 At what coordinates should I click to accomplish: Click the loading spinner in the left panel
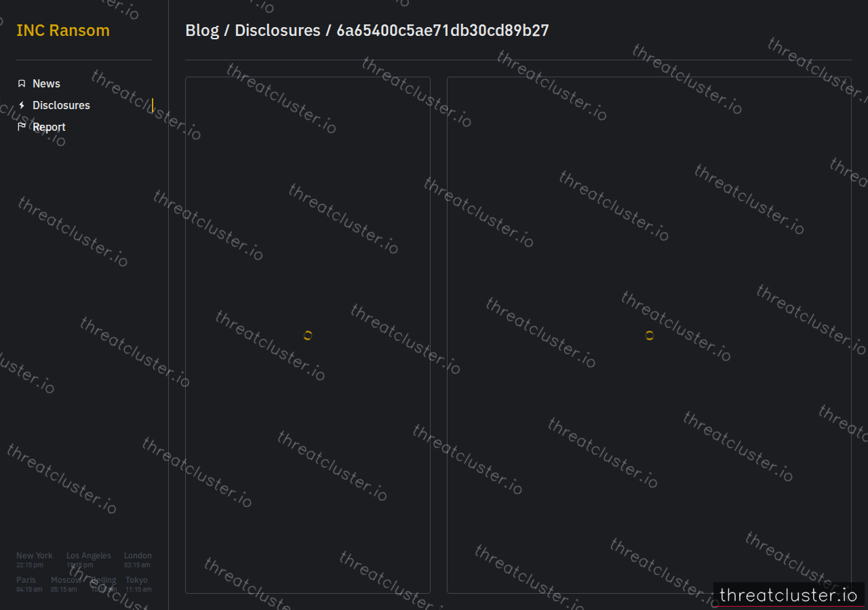tap(308, 335)
